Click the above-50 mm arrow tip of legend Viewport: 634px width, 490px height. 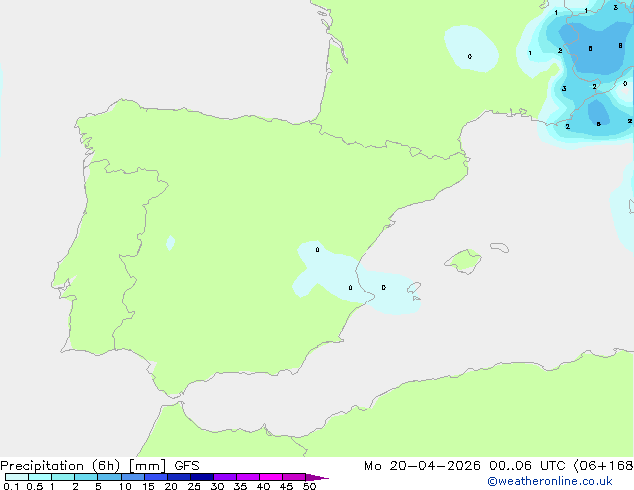pos(317,477)
